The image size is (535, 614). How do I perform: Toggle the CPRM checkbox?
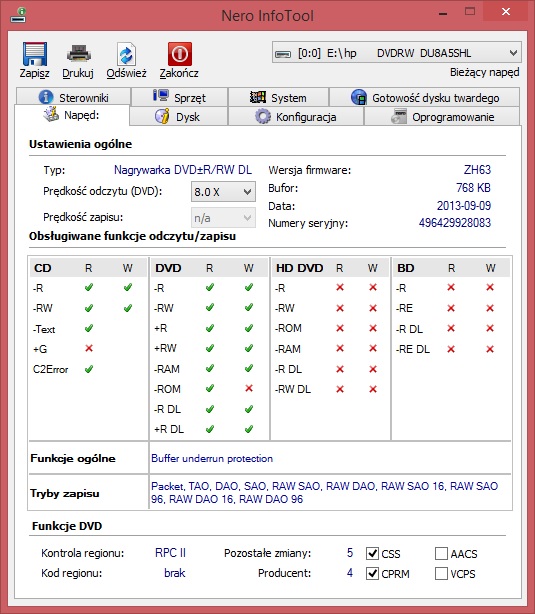372,573
